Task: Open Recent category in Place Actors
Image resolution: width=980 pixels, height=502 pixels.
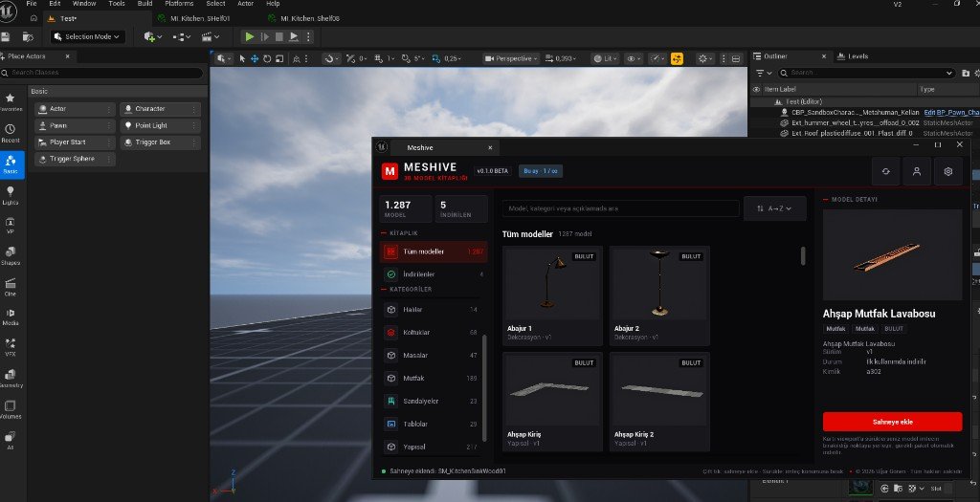Action: (x=11, y=133)
